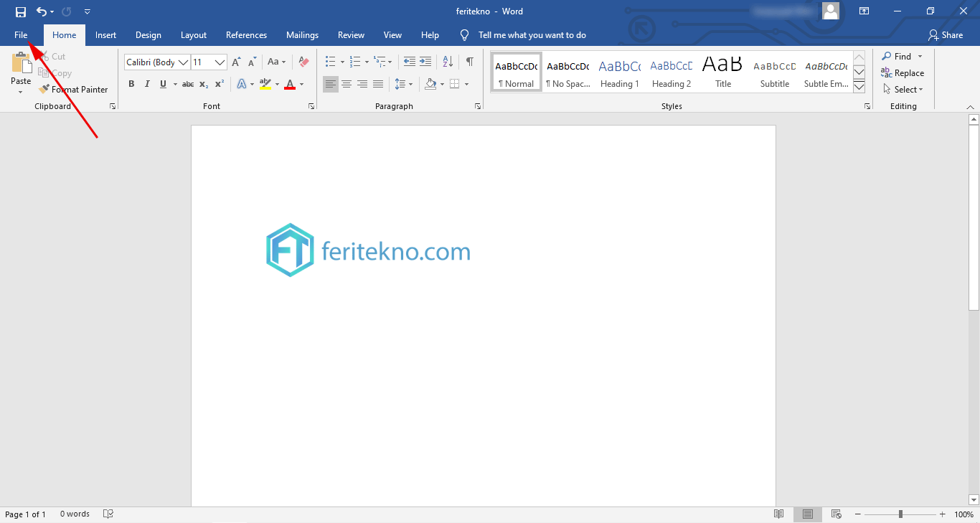
Task: Toggle Italic formatting
Action: pyautogui.click(x=147, y=84)
